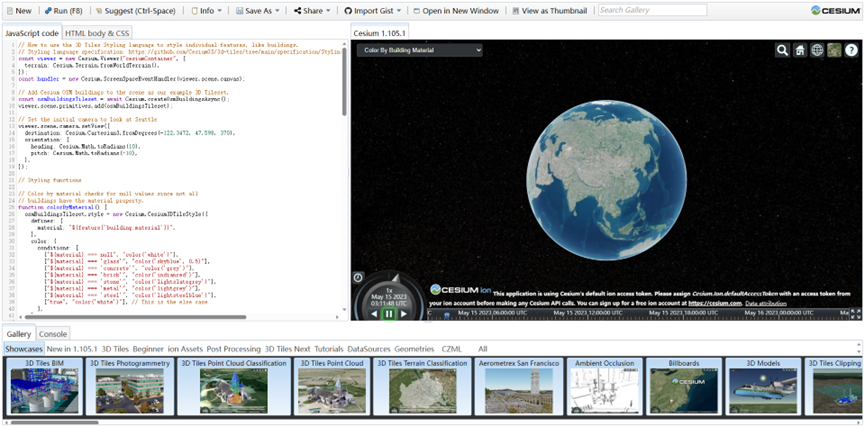Open 3D Tiles Terrain Classification thumbnail
This screenshot has width=865, height=427.
point(421,386)
